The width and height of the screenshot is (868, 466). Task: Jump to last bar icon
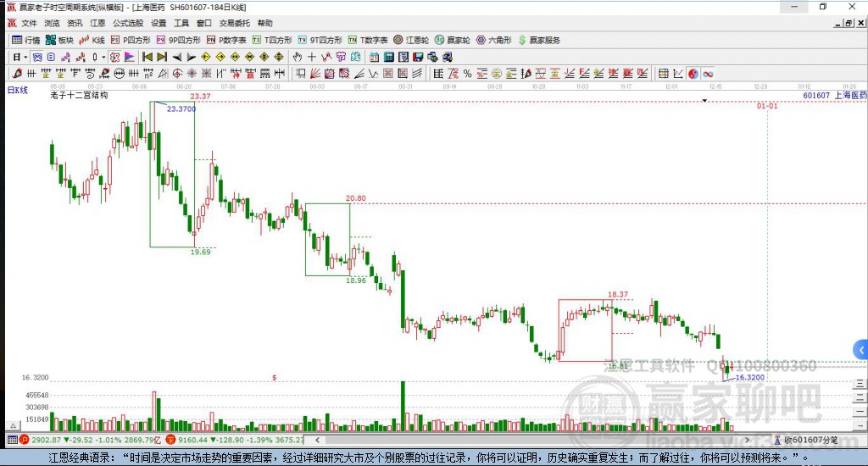(x=162, y=57)
